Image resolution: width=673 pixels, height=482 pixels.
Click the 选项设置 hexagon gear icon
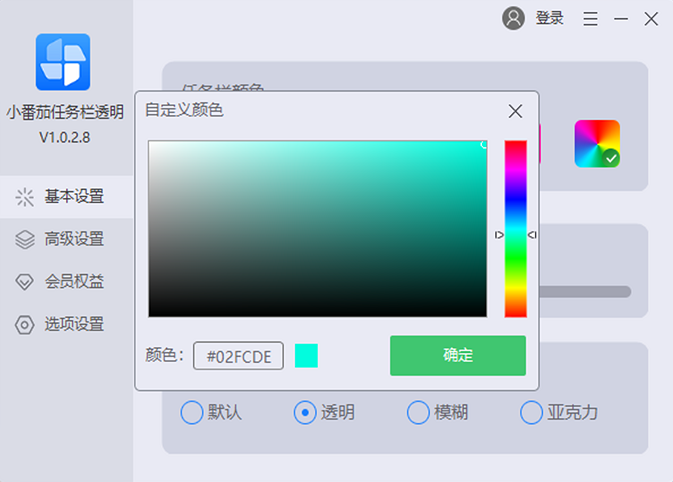click(24, 325)
